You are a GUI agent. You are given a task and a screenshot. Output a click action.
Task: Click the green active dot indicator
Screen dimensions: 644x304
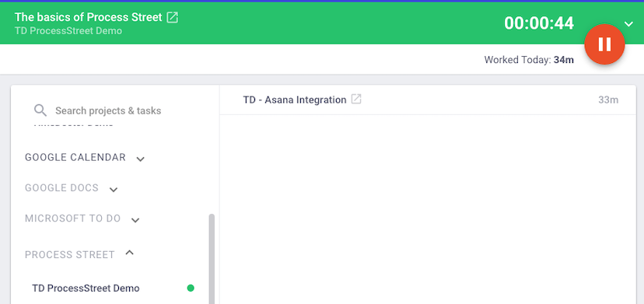(x=191, y=288)
